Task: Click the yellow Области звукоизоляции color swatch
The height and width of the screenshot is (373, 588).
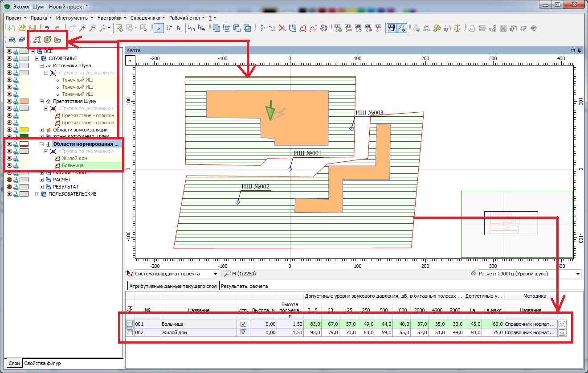Action: [x=24, y=130]
